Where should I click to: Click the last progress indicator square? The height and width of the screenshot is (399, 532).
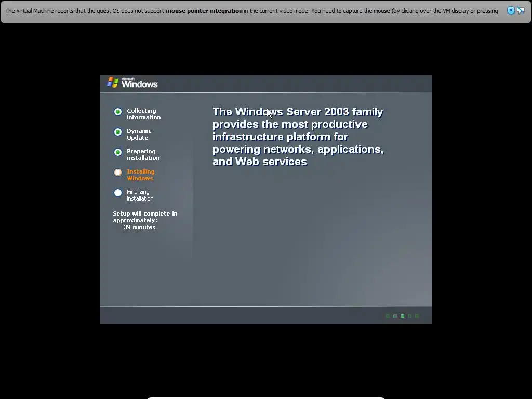[417, 316]
